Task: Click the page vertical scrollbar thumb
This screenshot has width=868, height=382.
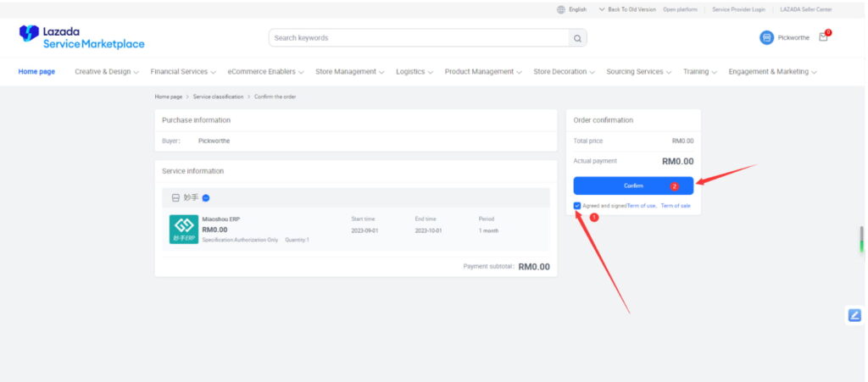Action: coord(861,241)
